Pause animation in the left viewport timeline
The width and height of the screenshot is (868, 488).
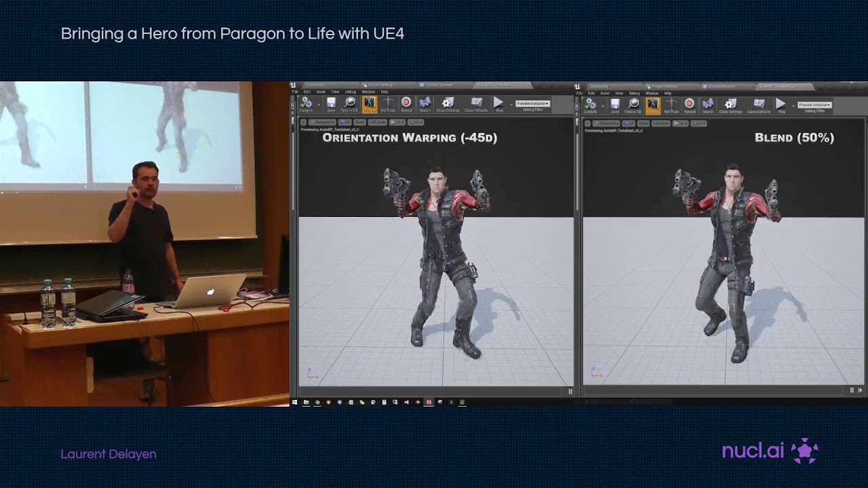tap(570, 391)
